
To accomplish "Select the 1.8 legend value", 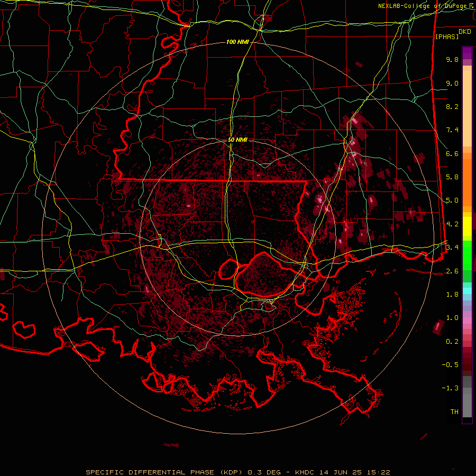I will (452, 295).
